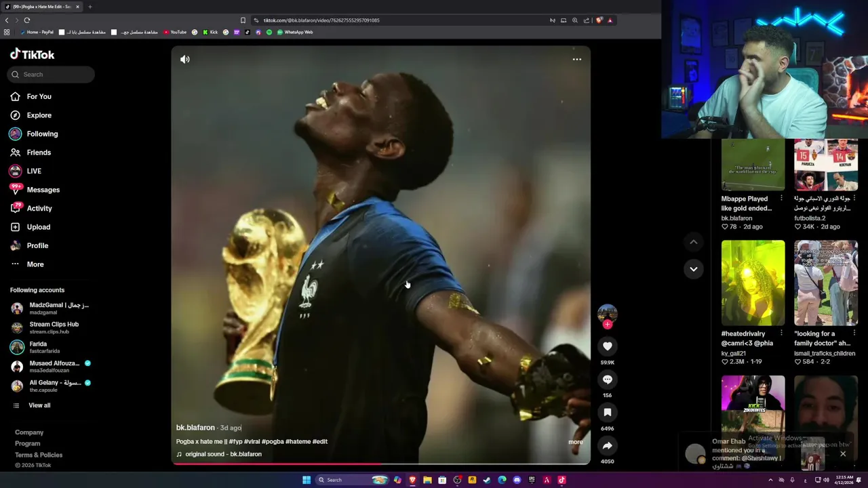The image size is (868, 488).
Task: Open the WhatsApp Web bookmark
Action: (295, 32)
